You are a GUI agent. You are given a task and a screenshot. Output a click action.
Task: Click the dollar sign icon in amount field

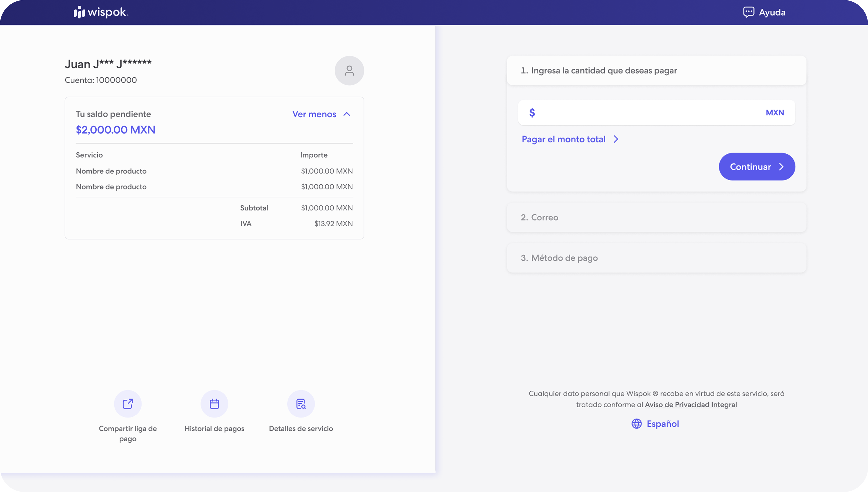pos(532,113)
